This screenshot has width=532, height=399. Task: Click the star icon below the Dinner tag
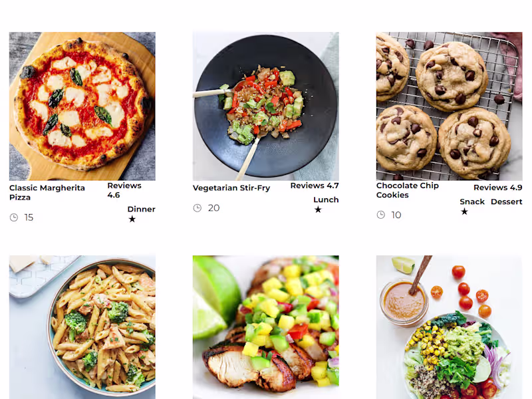pos(132,219)
